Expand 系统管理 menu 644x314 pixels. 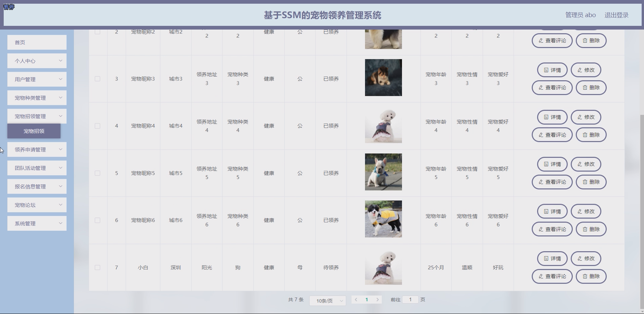tap(37, 224)
